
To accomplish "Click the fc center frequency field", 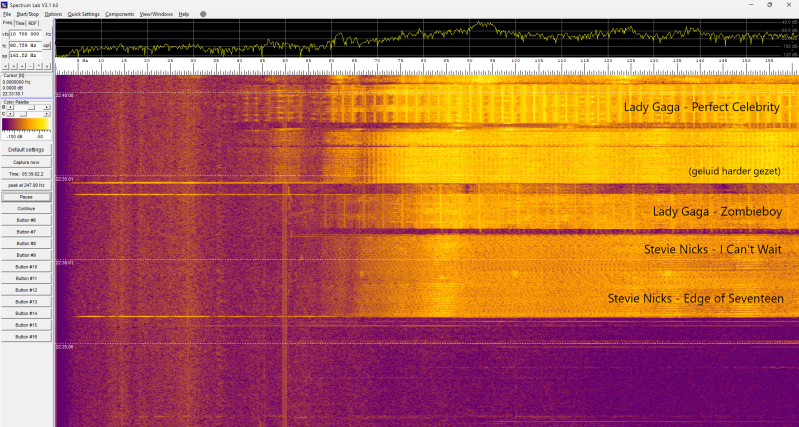I will pyautogui.click(x=25, y=45).
